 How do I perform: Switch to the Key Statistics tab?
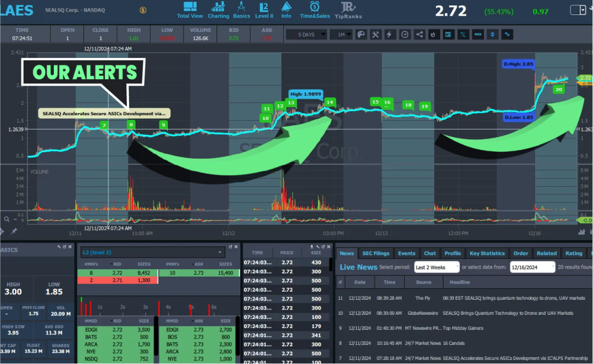(x=487, y=253)
